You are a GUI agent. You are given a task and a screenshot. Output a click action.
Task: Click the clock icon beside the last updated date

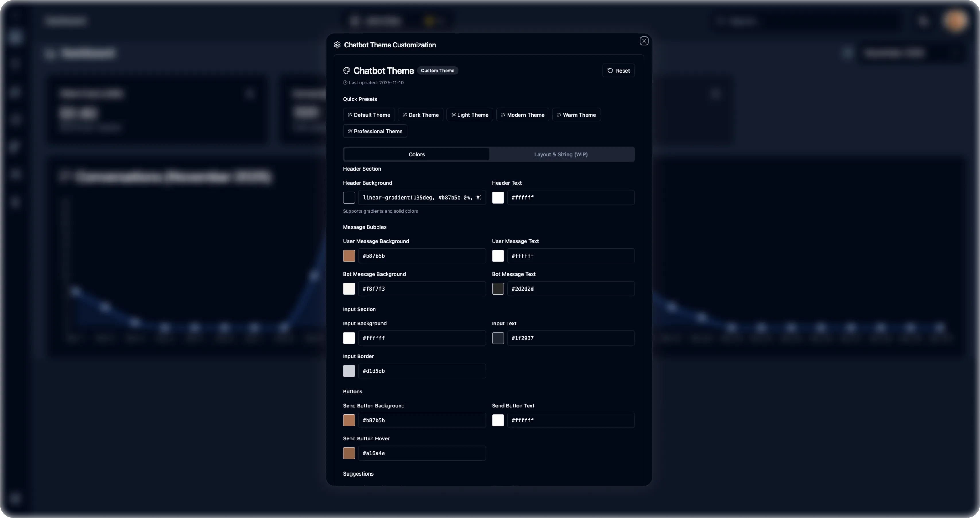(345, 83)
